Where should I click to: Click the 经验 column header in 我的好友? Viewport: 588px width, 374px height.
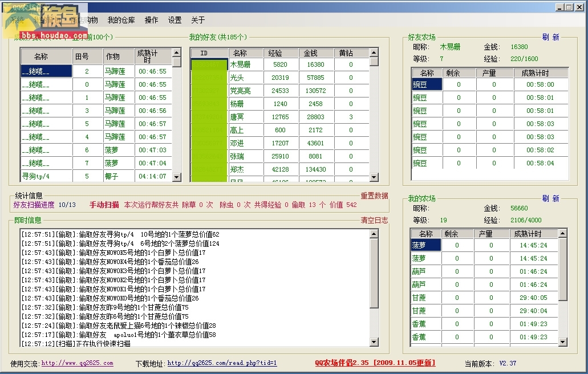click(x=281, y=53)
